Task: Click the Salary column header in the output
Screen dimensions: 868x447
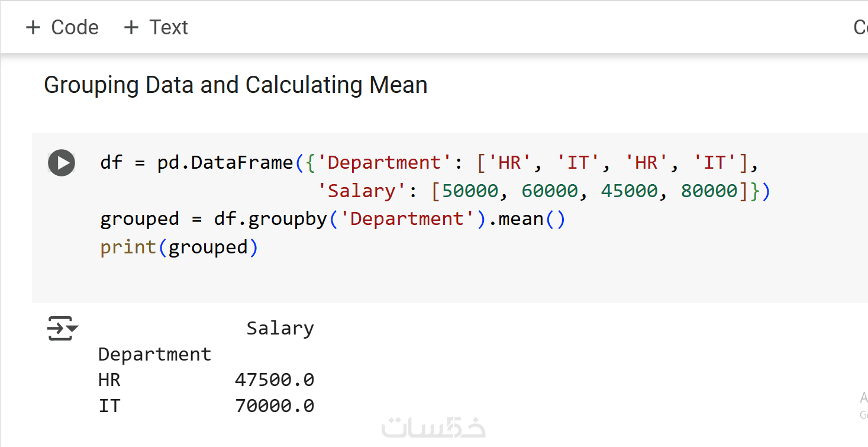Action: click(280, 329)
